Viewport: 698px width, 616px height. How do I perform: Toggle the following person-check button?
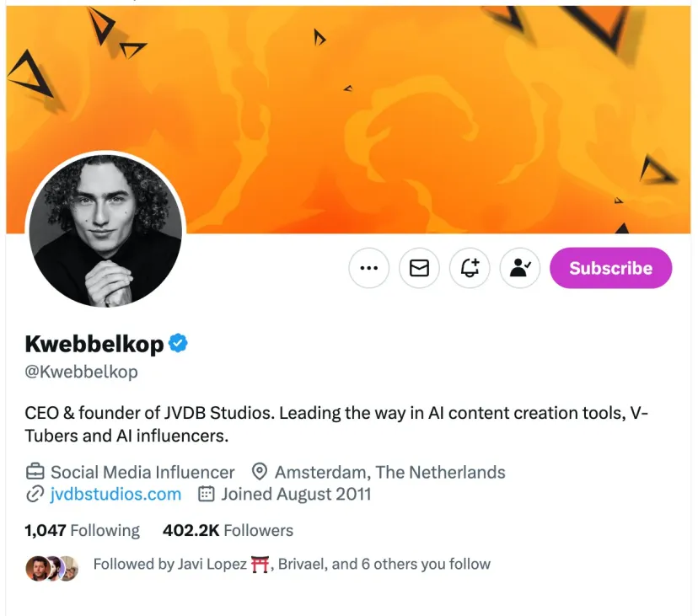coord(519,268)
